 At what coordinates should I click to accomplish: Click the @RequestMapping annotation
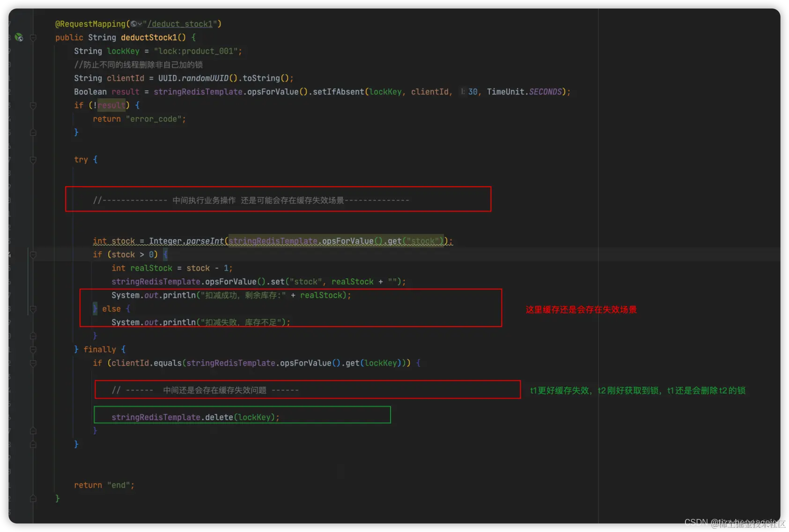tap(90, 24)
